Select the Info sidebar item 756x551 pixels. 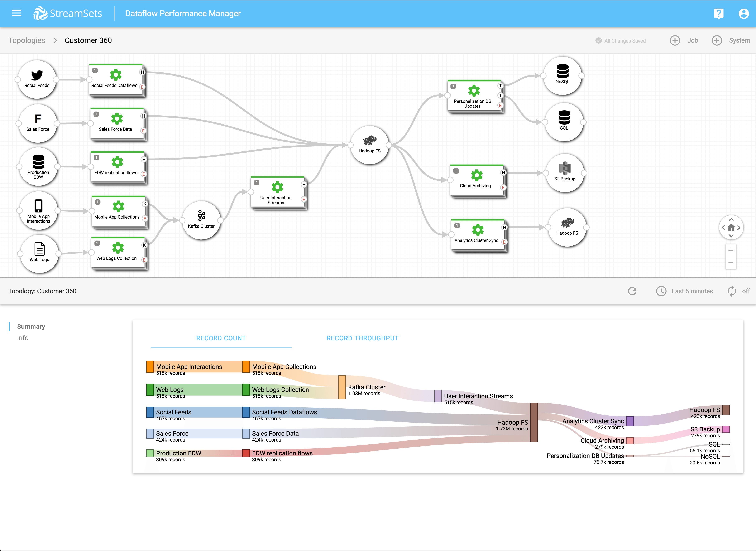[23, 337]
